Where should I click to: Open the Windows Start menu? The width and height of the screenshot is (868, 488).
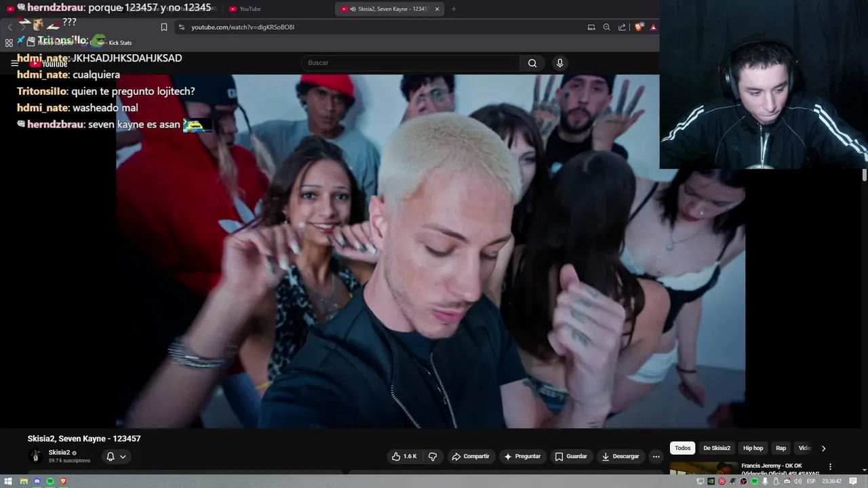pos(8,481)
